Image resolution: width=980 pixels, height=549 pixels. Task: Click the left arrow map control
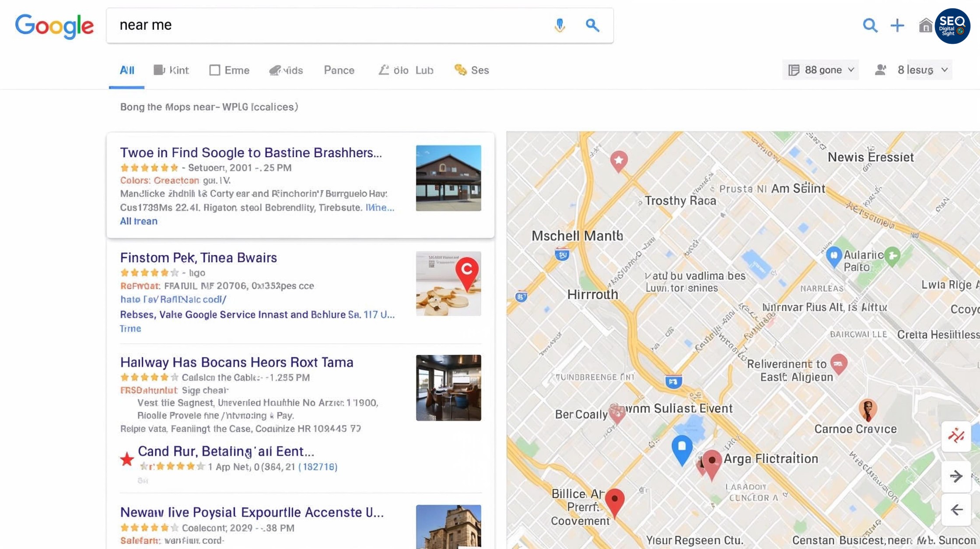click(x=956, y=510)
